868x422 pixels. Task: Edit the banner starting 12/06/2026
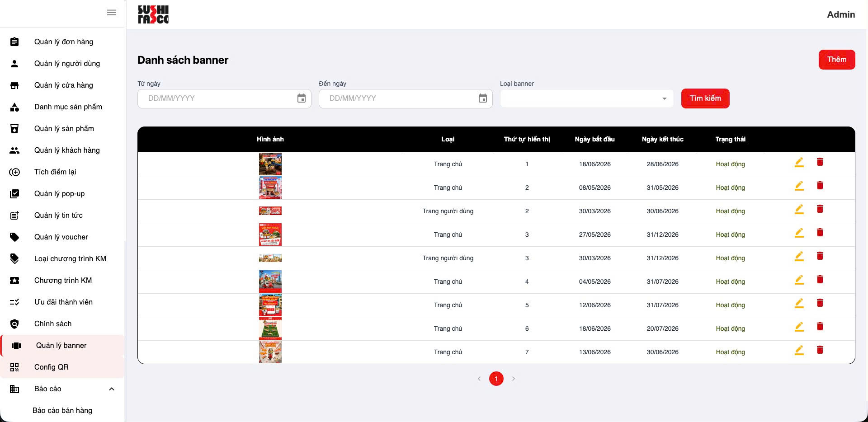coord(799,303)
